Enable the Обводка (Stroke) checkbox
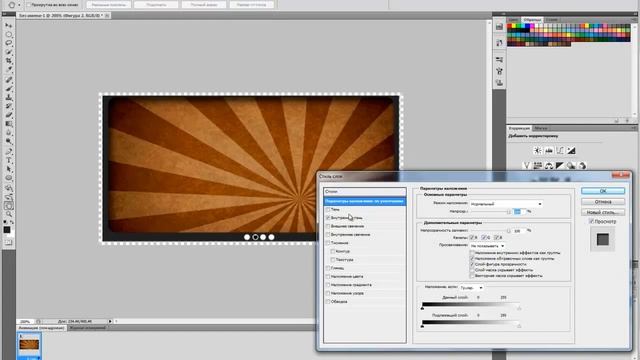The image size is (640, 360). tap(328, 302)
